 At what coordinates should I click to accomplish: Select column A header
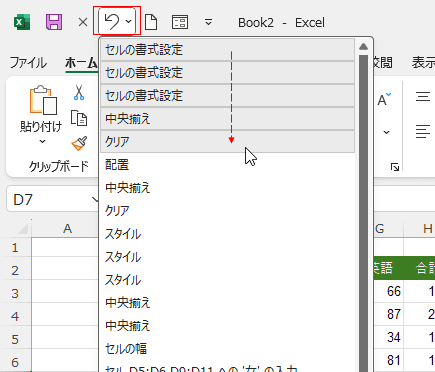point(67,229)
